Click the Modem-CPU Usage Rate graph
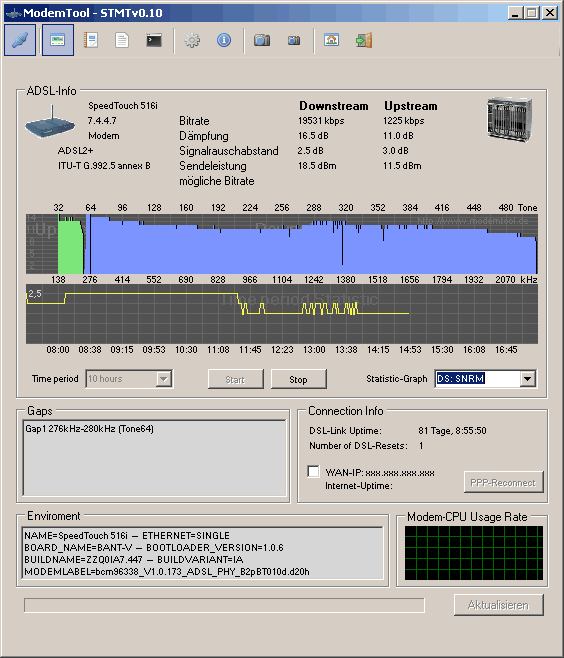 (474, 553)
